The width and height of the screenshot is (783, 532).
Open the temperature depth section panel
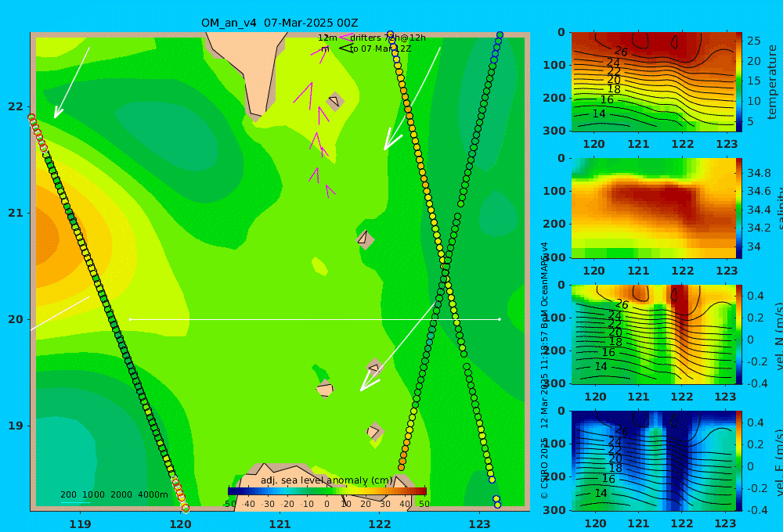653,82
